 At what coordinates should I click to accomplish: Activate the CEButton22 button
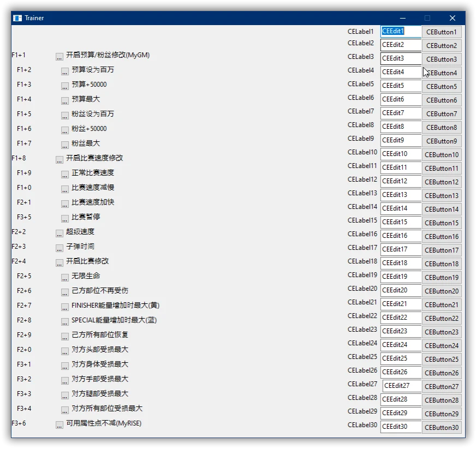pos(442,319)
